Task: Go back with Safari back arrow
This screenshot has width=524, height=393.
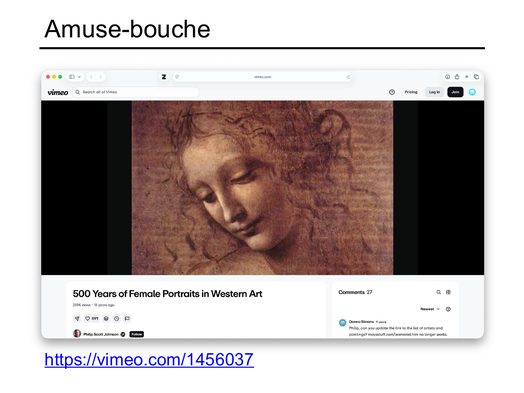Action: 91,77
